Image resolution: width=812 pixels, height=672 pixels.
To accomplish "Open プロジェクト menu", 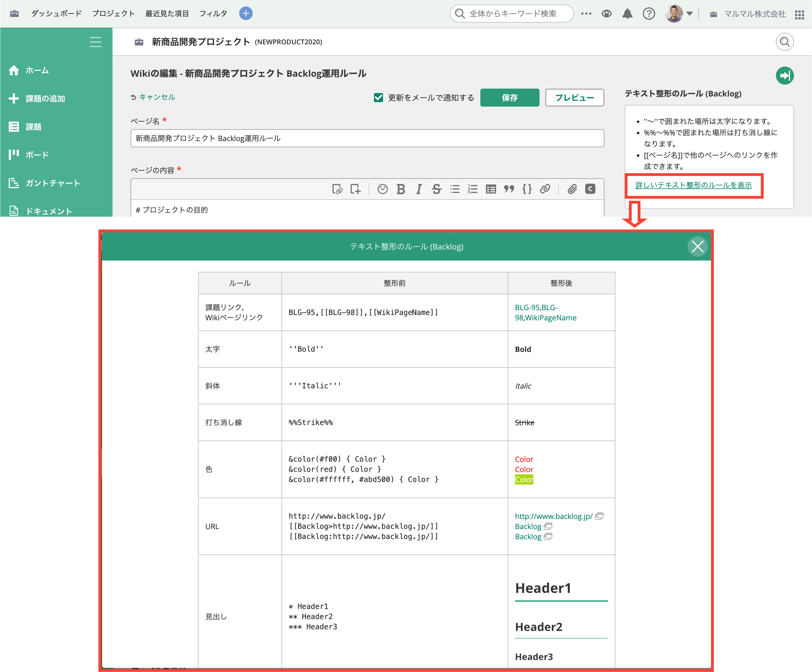I will coord(113,14).
